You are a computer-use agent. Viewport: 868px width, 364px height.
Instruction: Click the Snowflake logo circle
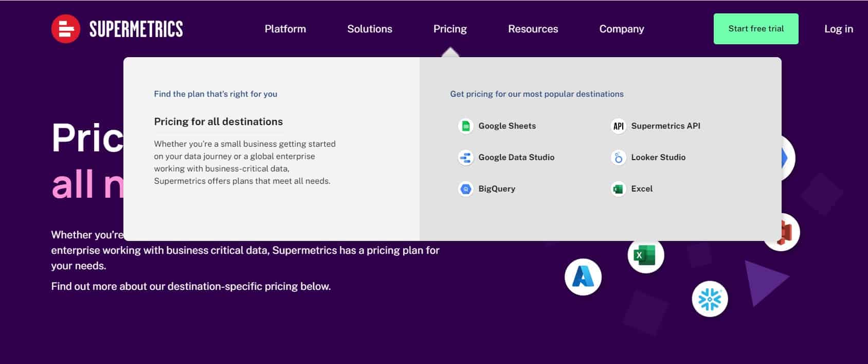710,299
